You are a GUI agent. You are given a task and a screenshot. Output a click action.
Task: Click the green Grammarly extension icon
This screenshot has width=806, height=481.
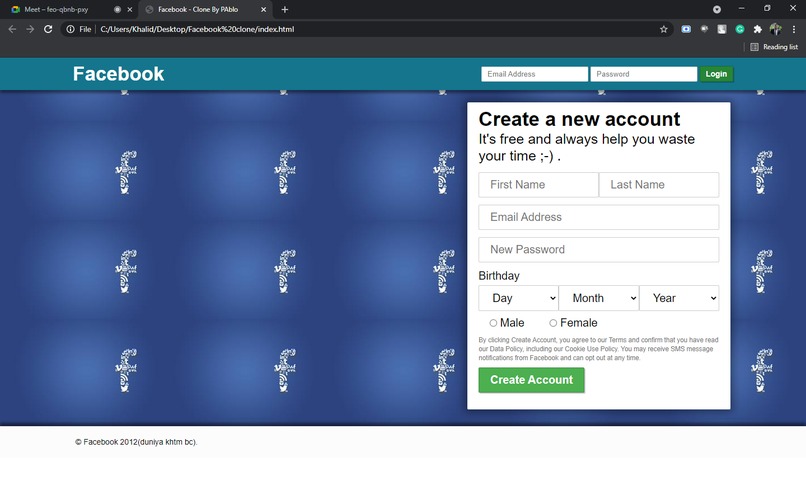click(740, 29)
